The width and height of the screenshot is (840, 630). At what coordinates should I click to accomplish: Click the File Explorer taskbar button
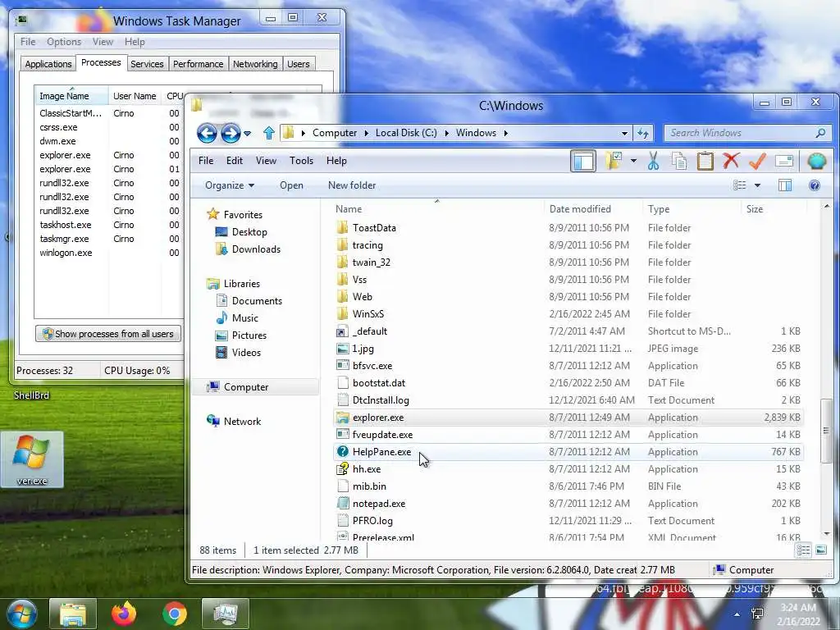(x=73, y=614)
